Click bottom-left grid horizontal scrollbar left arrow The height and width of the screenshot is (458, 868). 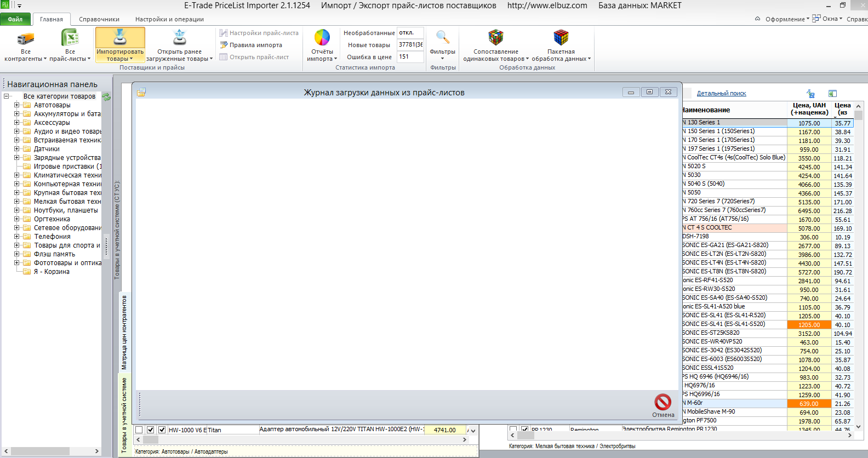138,439
